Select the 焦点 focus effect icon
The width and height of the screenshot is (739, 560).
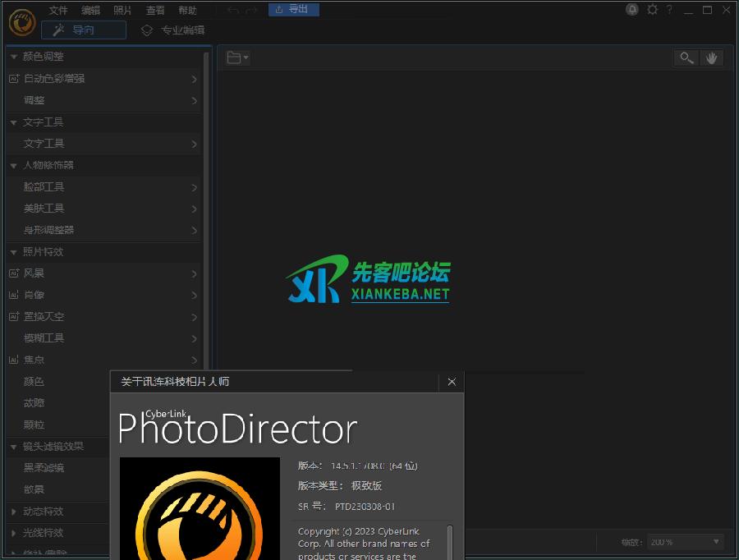pos(15,359)
